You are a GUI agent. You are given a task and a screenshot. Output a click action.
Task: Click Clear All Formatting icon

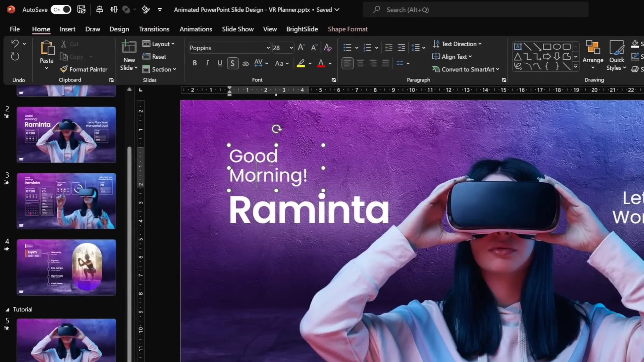click(x=328, y=48)
